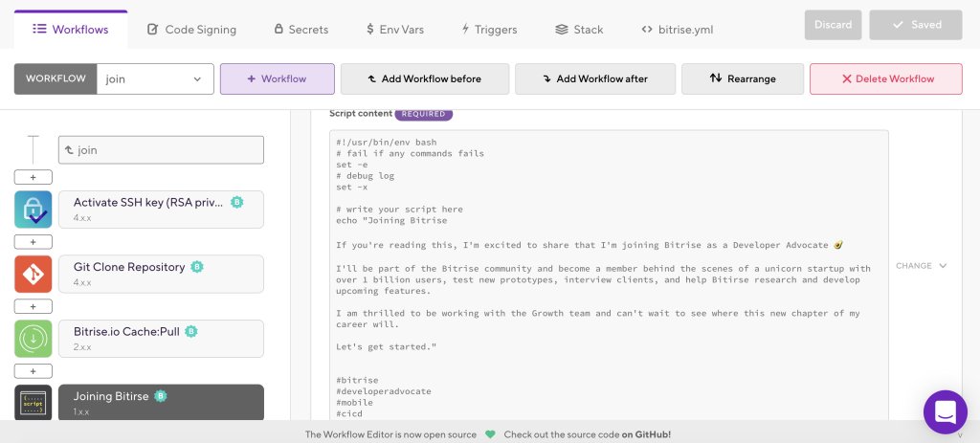The width and height of the screenshot is (980, 443).
Task: Open the source code on GitHub link
Action: tap(646, 434)
